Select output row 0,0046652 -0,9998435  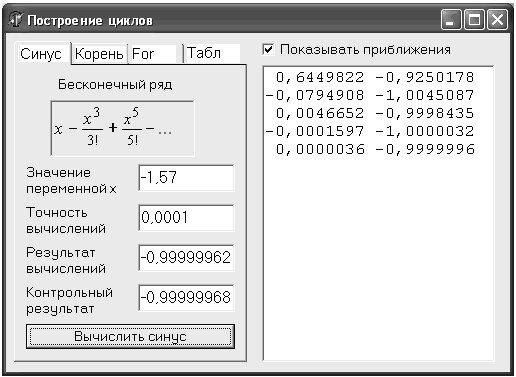point(375,113)
